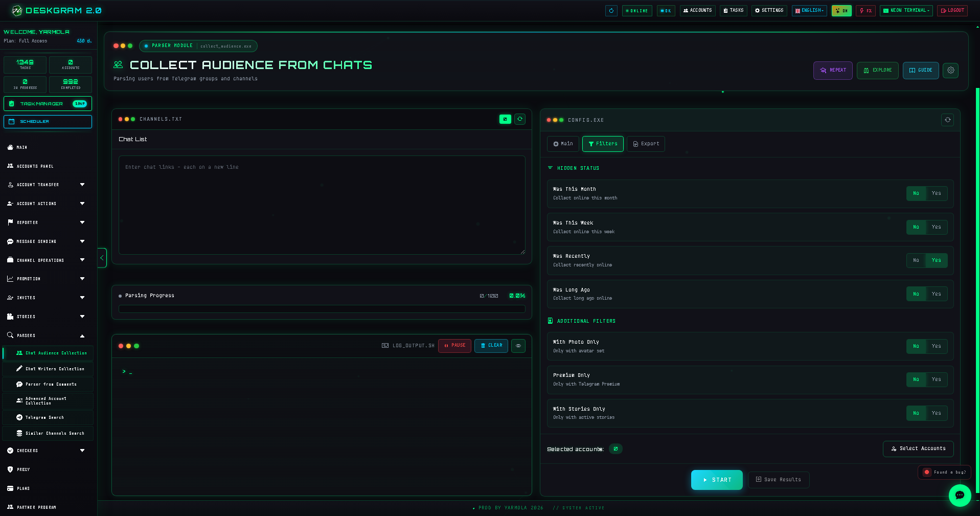The image size is (980, 516).
Task: Click the Completed counter card showing 992
Action: [x=71, y=84]
